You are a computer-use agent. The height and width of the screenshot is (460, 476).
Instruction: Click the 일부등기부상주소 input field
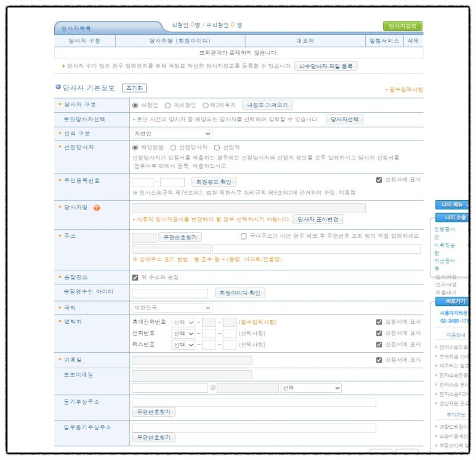[254, 428]
